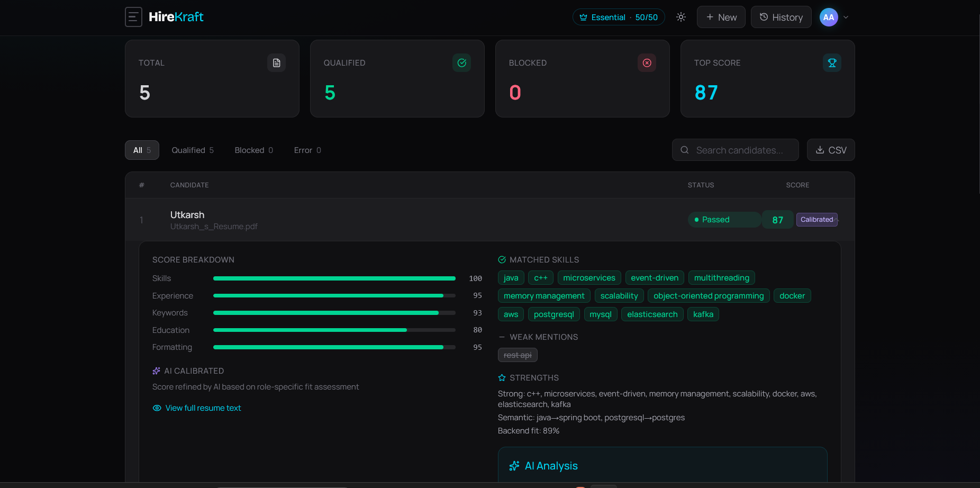Click the elasticsearch skill tag
The image size is (980, 488).
pos(652,314)
